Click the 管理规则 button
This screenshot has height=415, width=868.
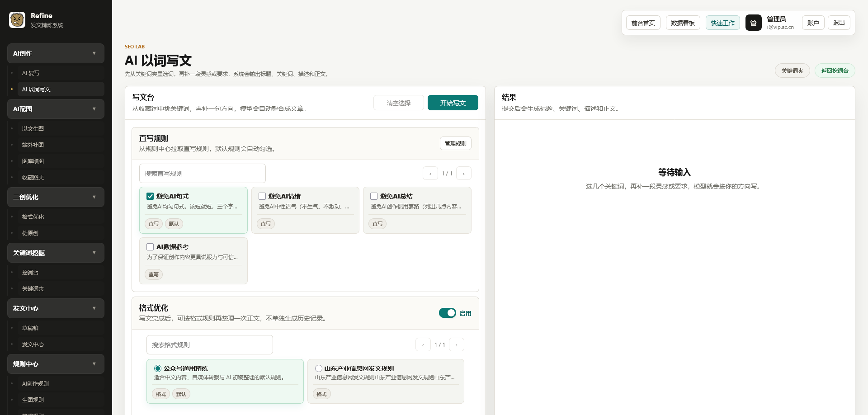(x=456, y=143)
